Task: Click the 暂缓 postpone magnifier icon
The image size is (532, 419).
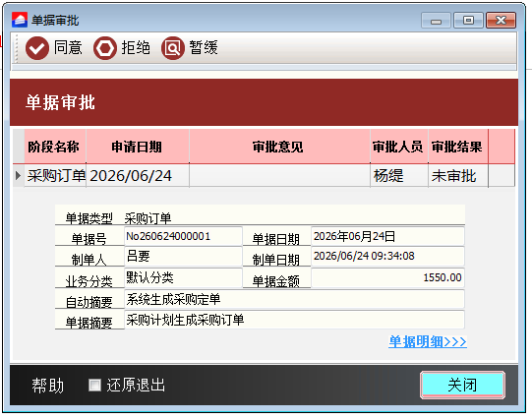Action: pos(173,48)
